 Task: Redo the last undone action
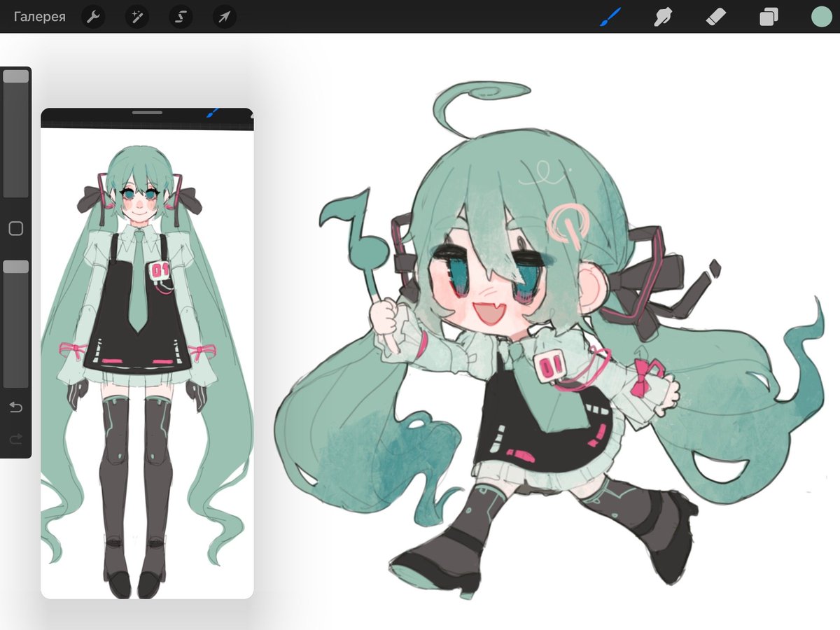pyautogui.click(x=15, y=439)
